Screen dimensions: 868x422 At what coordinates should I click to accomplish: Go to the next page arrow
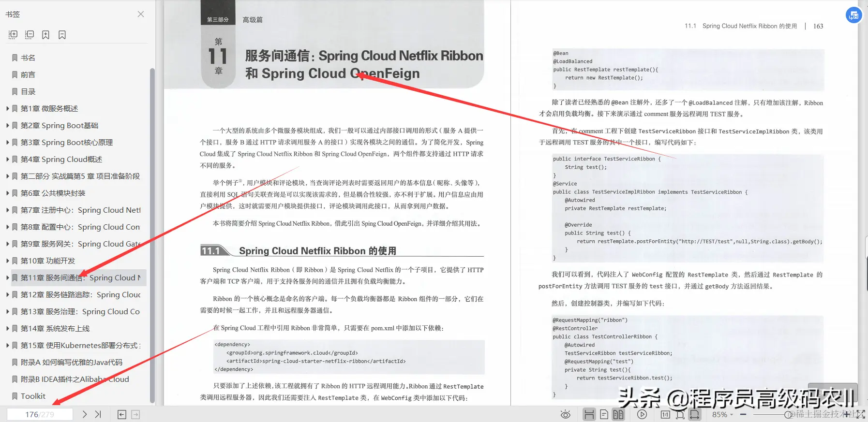[85, 414]
